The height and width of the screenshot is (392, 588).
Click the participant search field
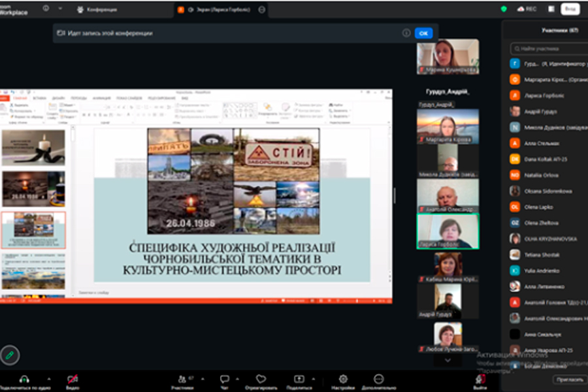(x=549, y=49)
